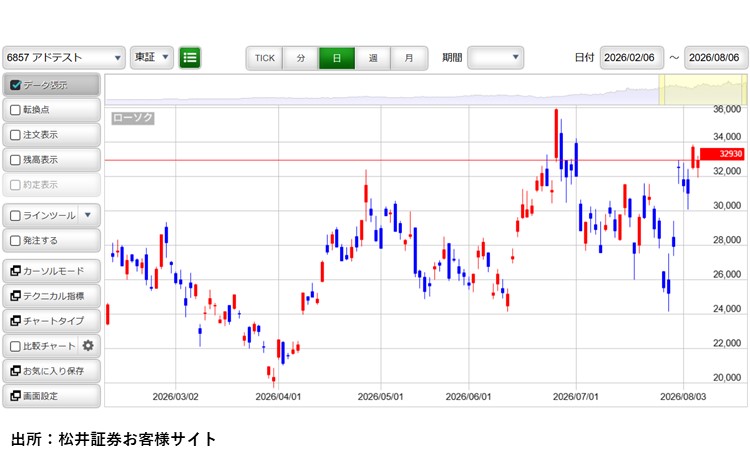The width and height of the screenshot is (750, 454).
Task: Uncheck the データ表示 checkbox
Action: pyautogui.click(x=15, y=85)
